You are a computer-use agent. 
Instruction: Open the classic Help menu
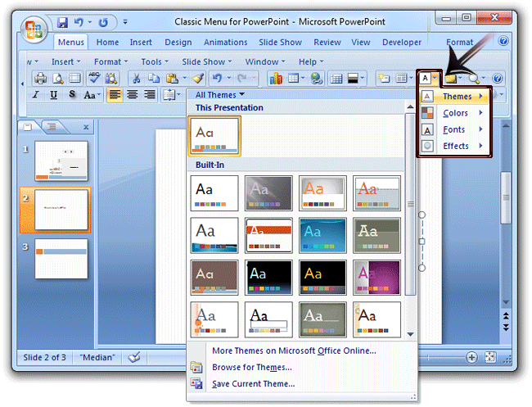[311, 61]
